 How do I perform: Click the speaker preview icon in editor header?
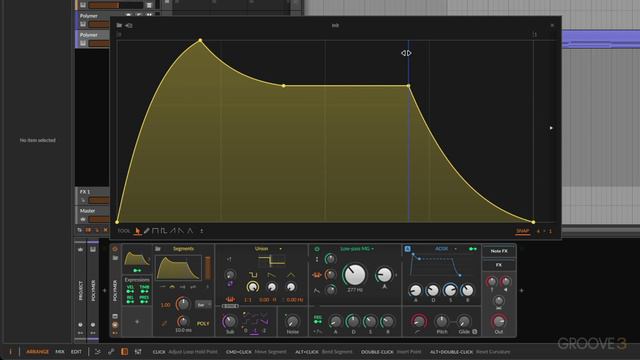(x=129, y=25)
